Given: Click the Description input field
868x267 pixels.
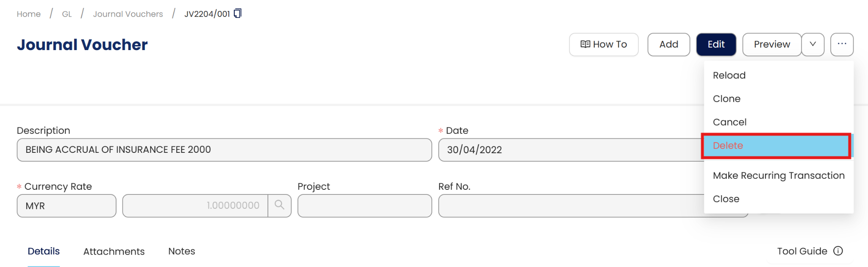Looking at the screenshot, I should (224, 150).
